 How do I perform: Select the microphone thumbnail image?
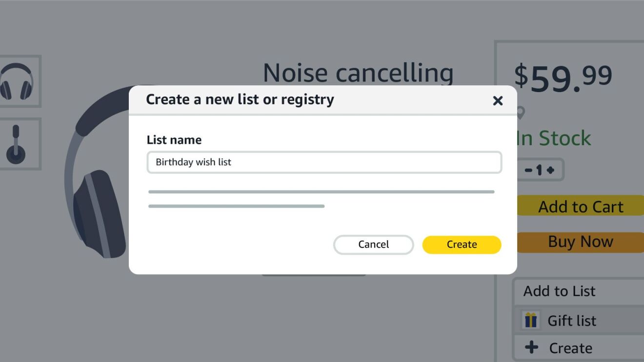(x=16, y=145)
